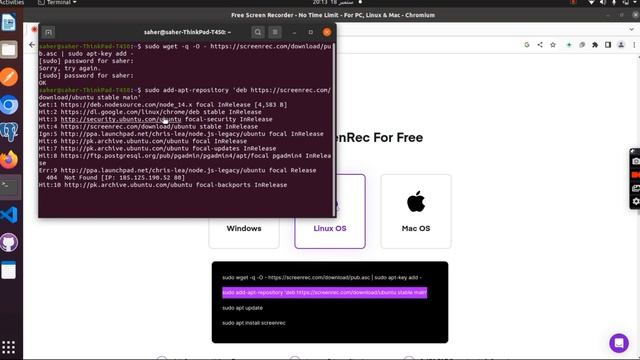This screenshot has width=640, height=360.
Task: Maximize the terminal window
Action: pos(311,32)
